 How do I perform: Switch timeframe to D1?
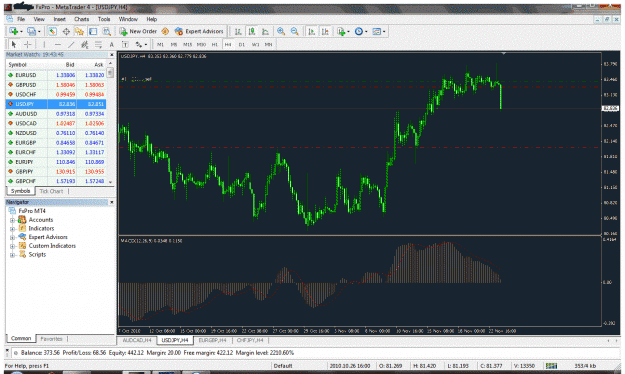(242, 44)
